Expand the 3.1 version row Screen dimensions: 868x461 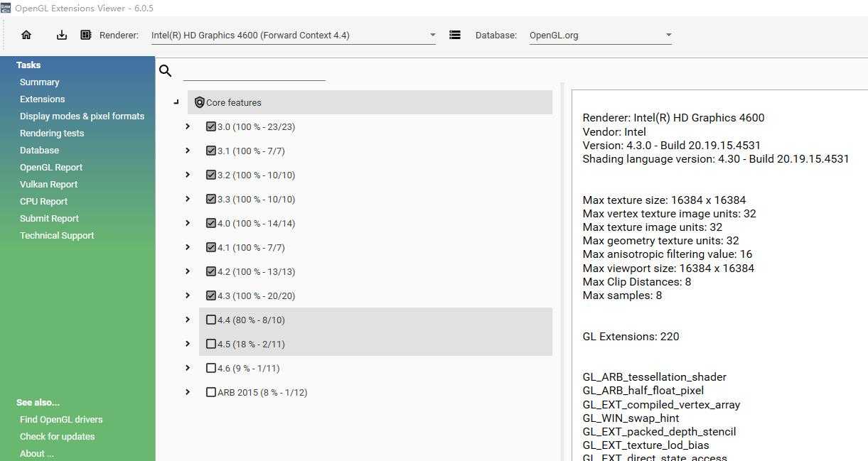(188, 151)
